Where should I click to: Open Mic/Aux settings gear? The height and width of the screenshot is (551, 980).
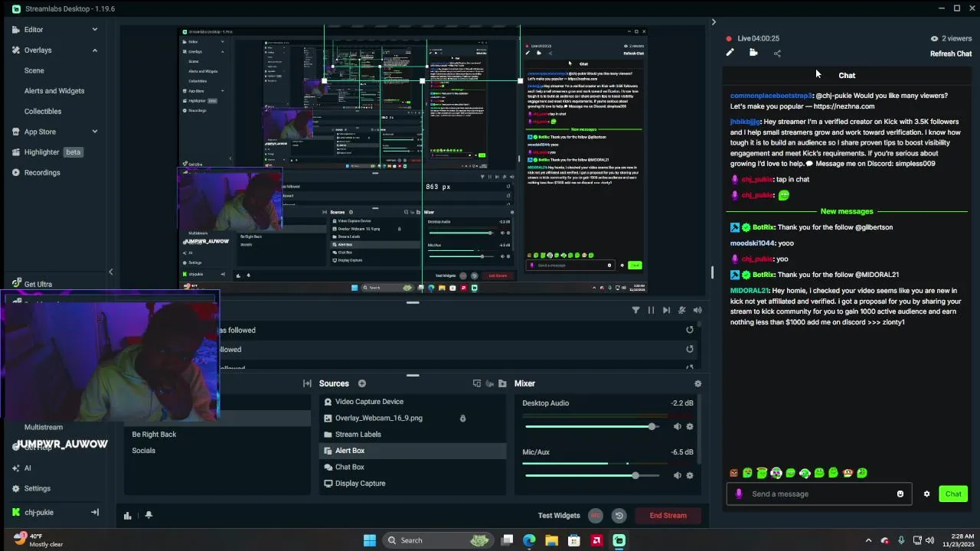coord(690,475)
